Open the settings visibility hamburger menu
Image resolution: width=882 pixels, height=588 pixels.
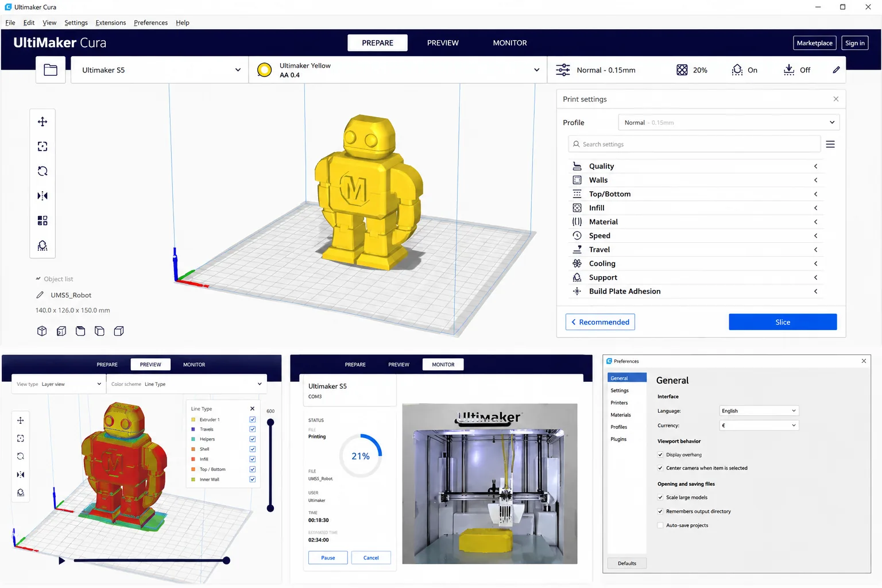tap(830, 144)
